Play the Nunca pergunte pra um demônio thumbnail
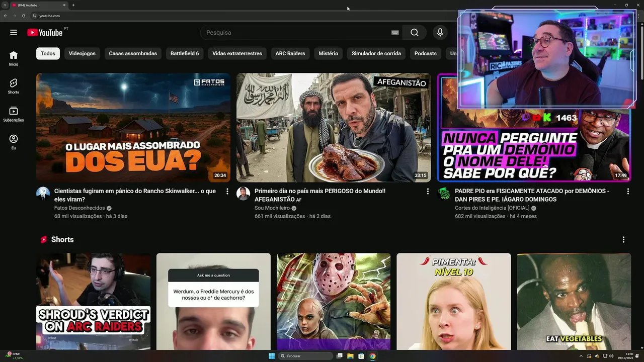Image resolution: width=644 pixels, height=362 pixels. coord(534,146)
